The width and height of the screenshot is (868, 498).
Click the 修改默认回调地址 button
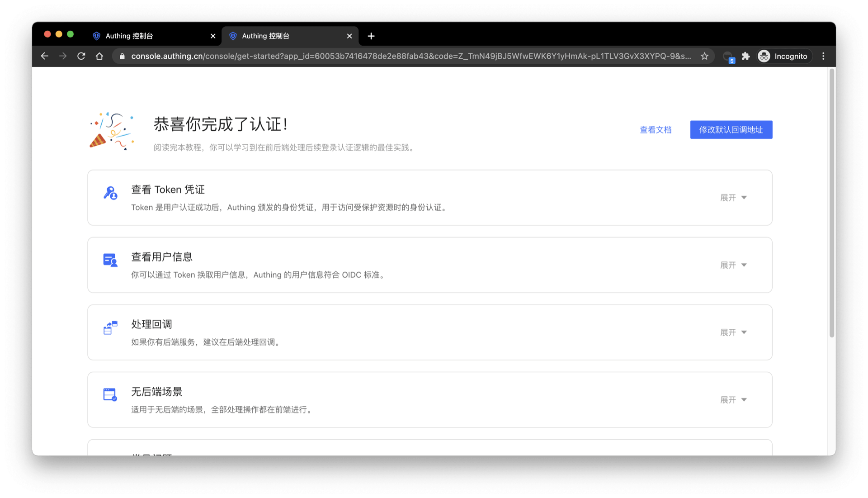coord(731,130)
